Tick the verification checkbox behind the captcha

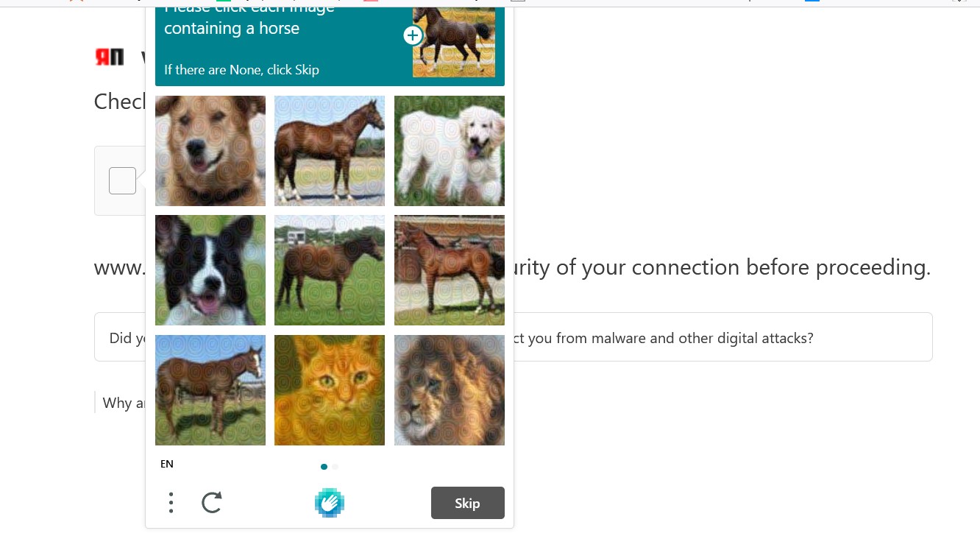(x=123, y=180)
